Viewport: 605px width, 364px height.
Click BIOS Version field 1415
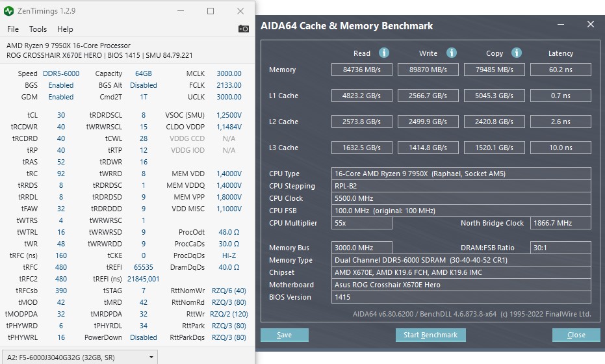461,297
